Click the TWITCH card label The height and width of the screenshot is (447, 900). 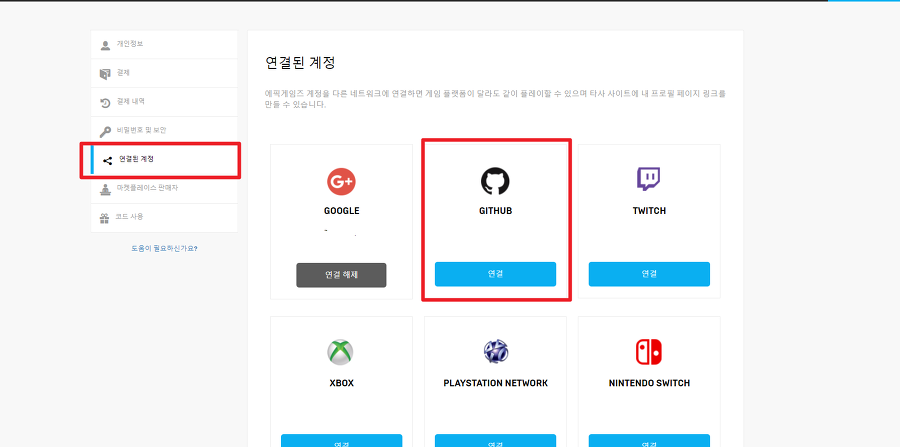point(649,211)
